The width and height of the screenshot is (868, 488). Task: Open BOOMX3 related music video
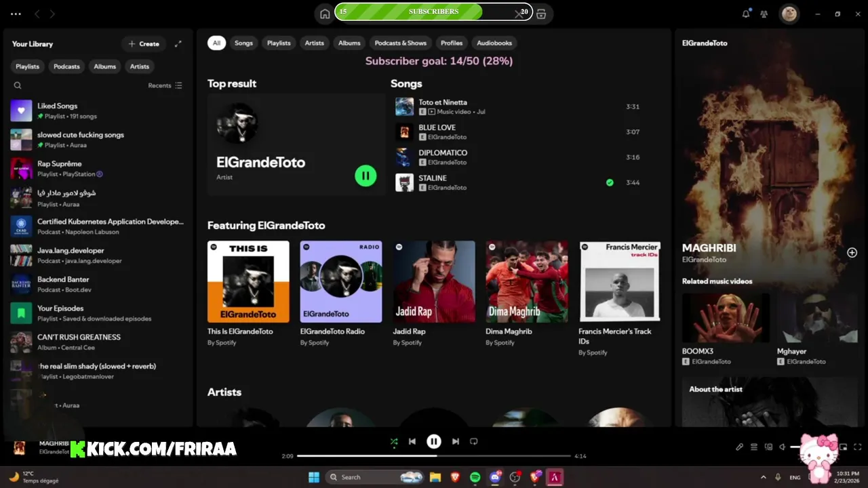[x=726, y=317]
